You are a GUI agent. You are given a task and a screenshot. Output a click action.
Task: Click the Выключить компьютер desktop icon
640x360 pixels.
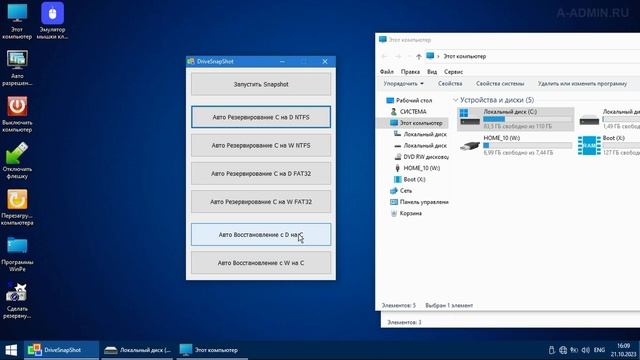17,114
